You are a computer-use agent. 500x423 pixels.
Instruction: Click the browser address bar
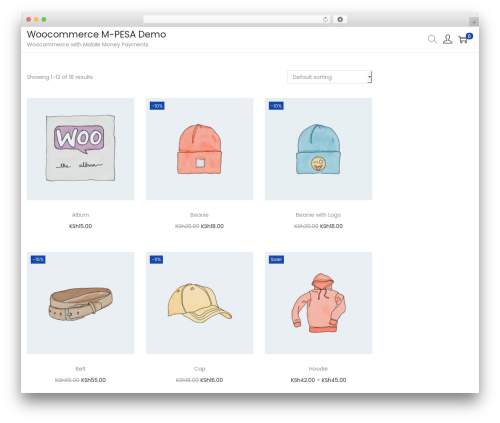tap(237, 20)
